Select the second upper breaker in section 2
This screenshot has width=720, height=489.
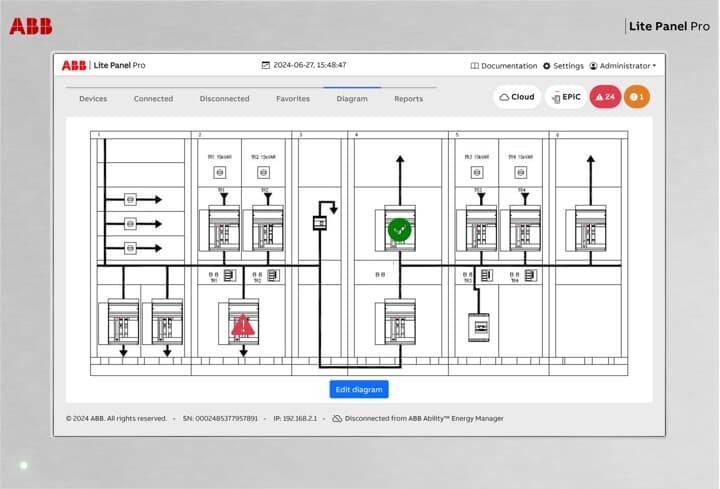point(268,228)
